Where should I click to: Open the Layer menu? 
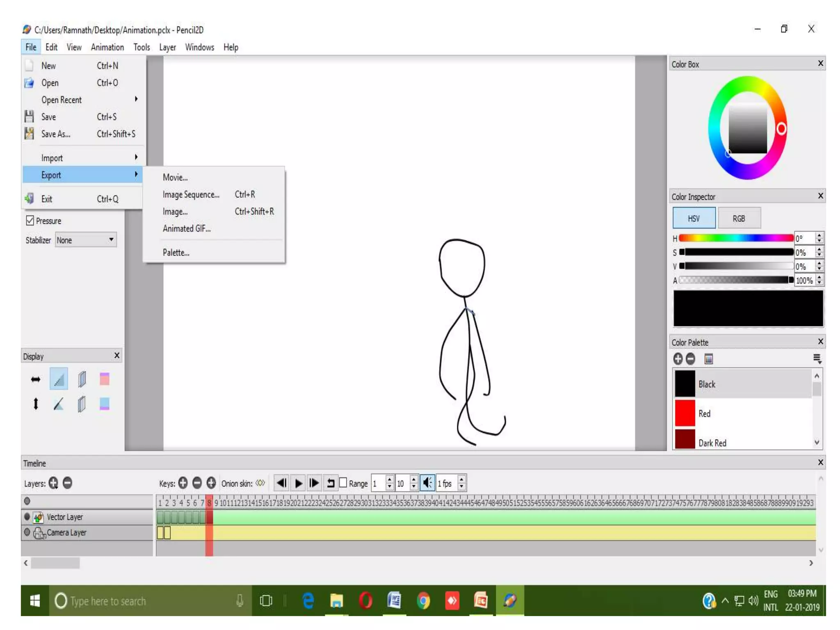(167, 47)
